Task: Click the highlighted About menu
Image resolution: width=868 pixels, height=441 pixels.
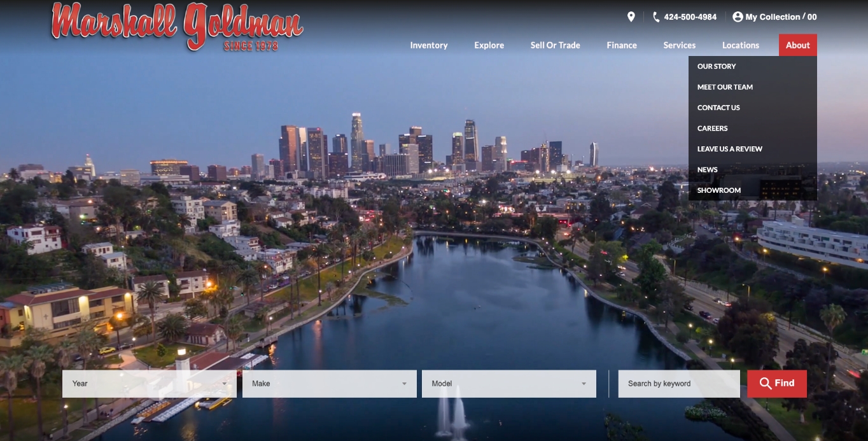Action: (x=798, y=45)
